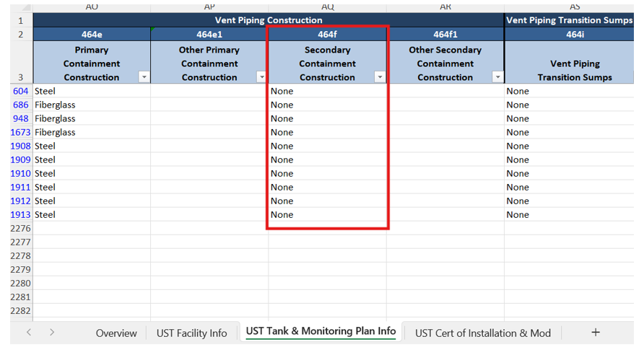Select column AO header
The width and height of the screenshot is (644, 355).
pyautogui.click(x=92, y=7)
